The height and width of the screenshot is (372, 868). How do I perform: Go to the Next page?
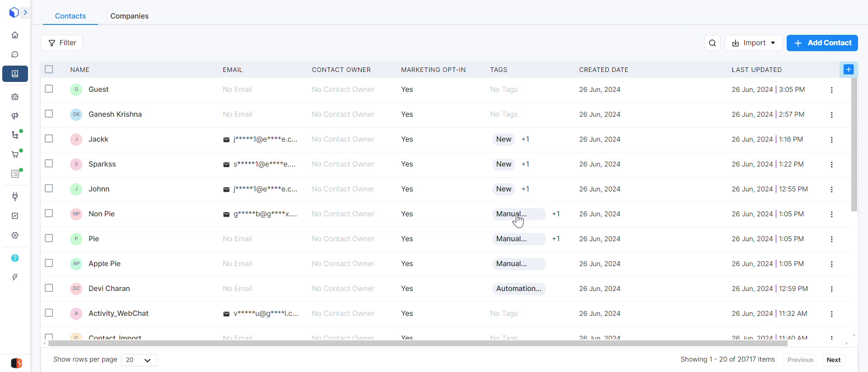pyautogui.click(x=833, y=360)
